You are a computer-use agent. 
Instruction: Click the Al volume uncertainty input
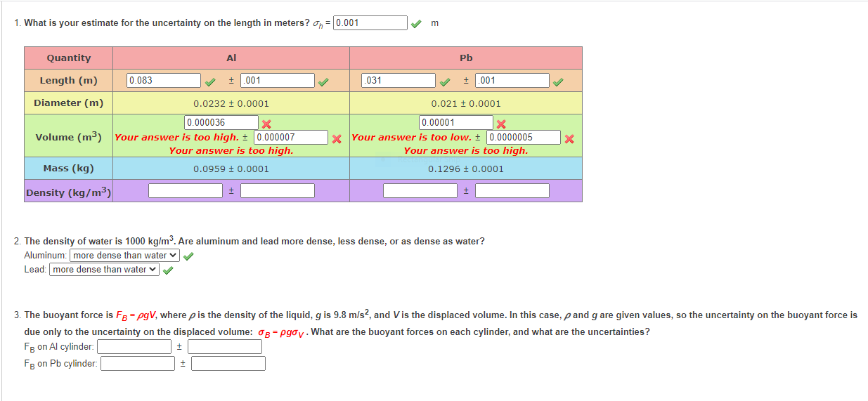click(x=291, y=138)
